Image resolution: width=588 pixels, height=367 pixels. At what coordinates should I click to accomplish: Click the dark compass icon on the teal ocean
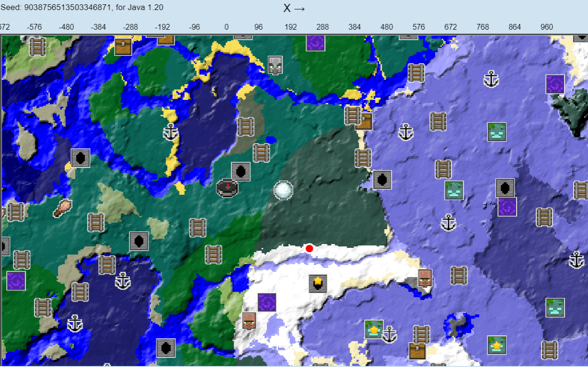point(227,189)
